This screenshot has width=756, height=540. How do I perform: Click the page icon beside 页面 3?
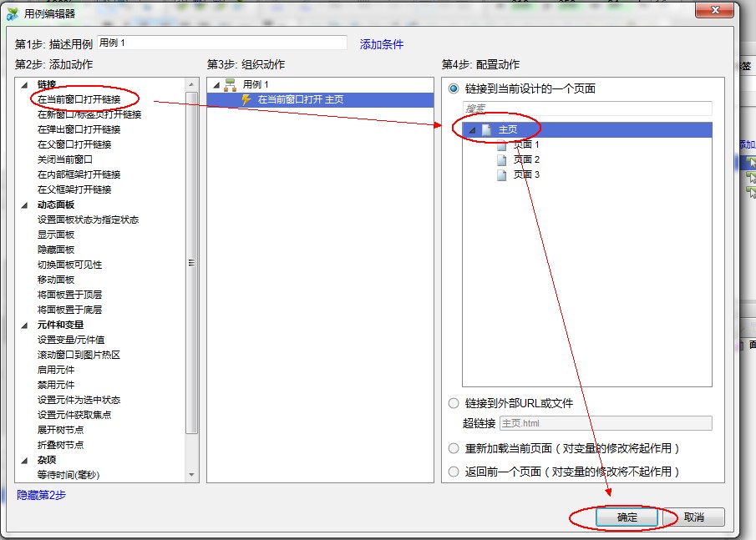tap(502, 174)
